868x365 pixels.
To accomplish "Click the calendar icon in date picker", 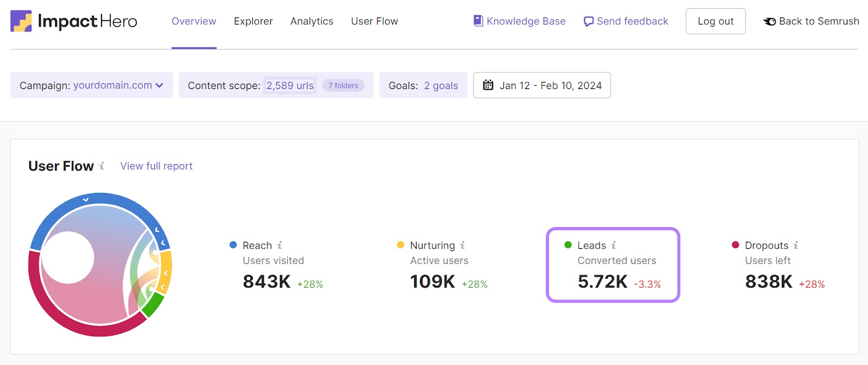I will tap(488, 85).
